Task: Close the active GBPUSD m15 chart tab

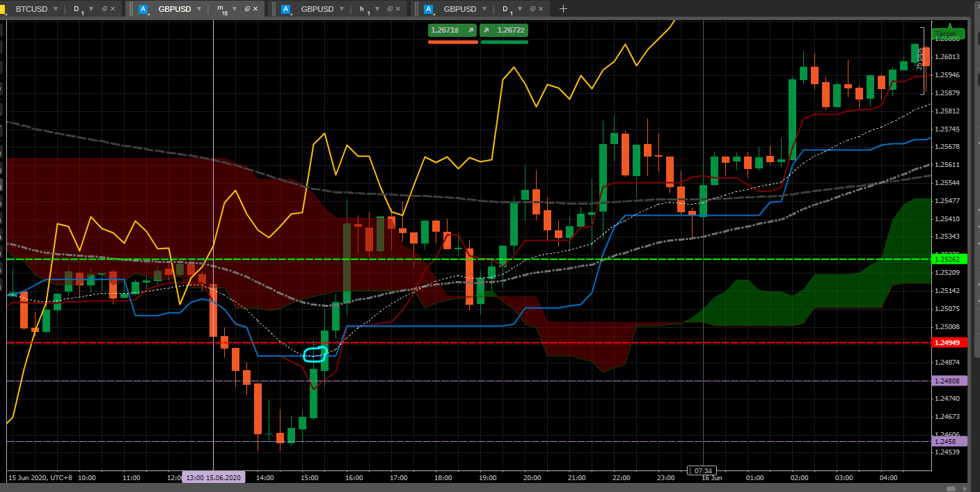Action: click(255, 9)
